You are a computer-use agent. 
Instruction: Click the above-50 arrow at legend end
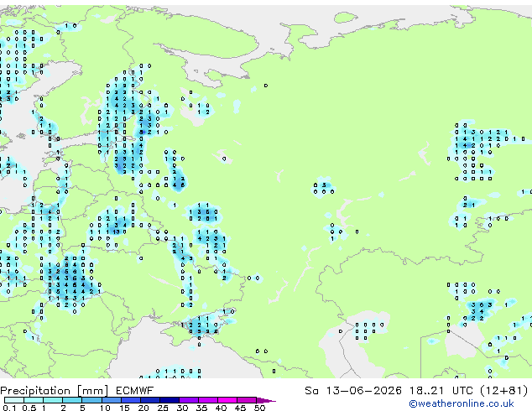click(266, 400)
